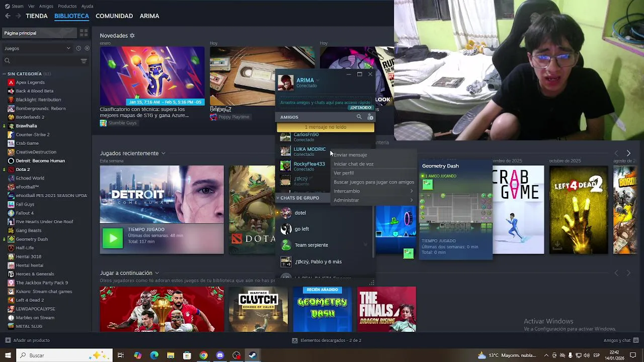The image size is (644, 362).
Task: Go to the TIENDA tab
Action: (x=37, y=16)
